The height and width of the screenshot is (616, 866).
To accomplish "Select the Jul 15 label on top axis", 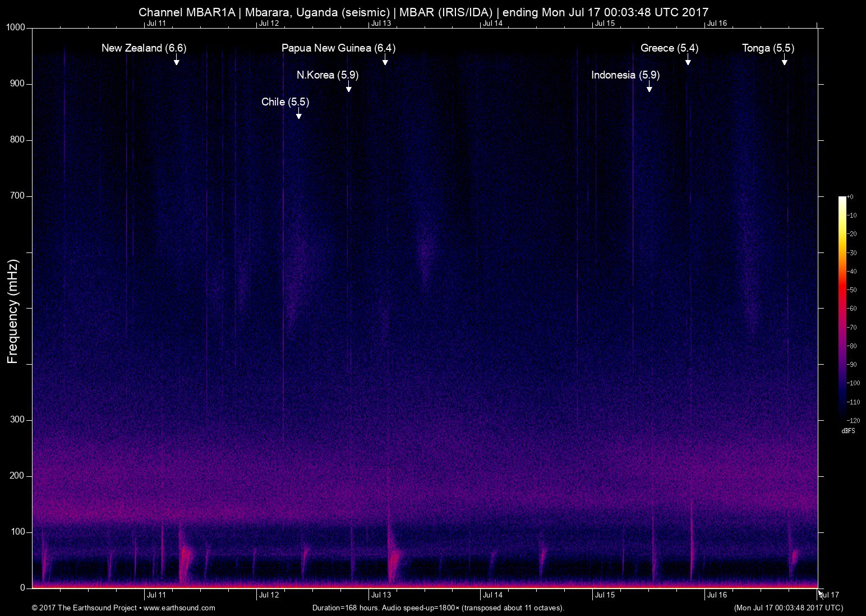I will (x=605, y=23).
